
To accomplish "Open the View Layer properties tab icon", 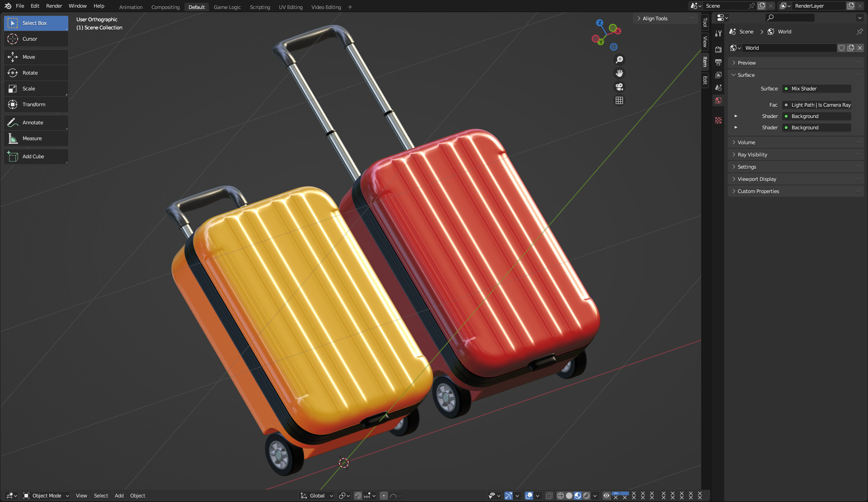I will pos(718,75).
